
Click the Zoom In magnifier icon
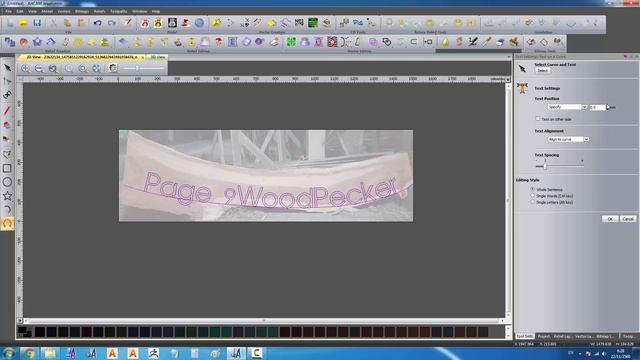[x=25, y=69]
